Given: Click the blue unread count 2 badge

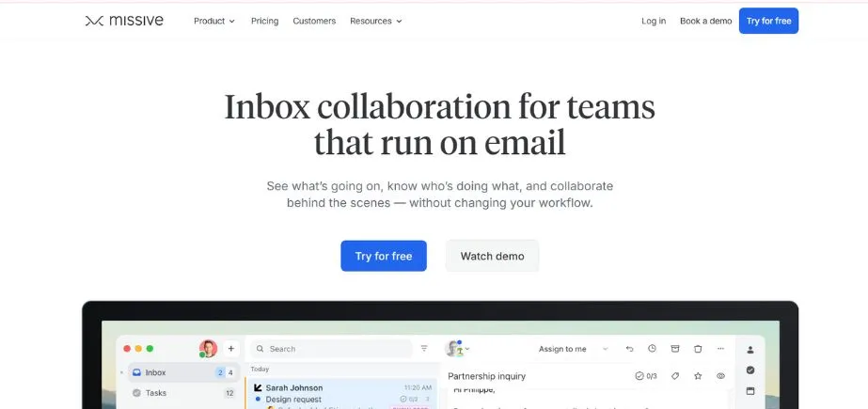Looking at the screenshot, I should (220, 372).
